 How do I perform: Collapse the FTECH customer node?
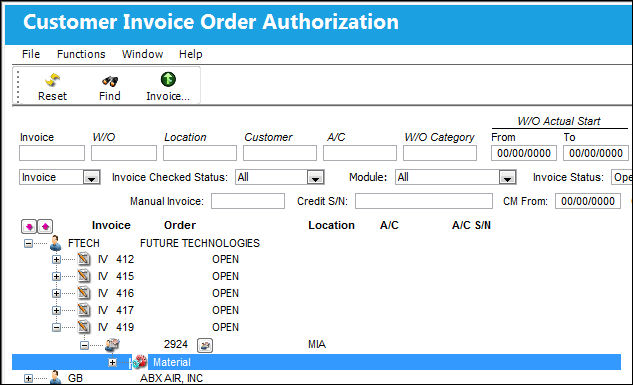28,243
